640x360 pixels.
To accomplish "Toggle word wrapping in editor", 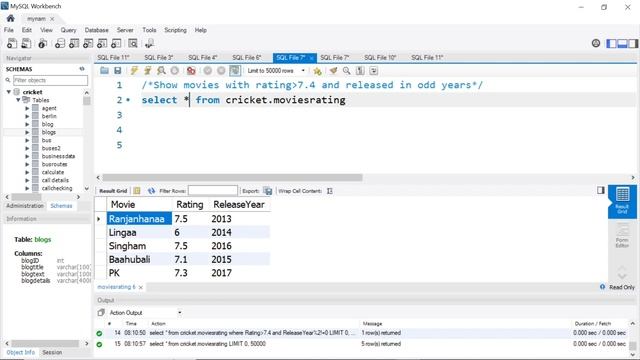I will point(373,71).
